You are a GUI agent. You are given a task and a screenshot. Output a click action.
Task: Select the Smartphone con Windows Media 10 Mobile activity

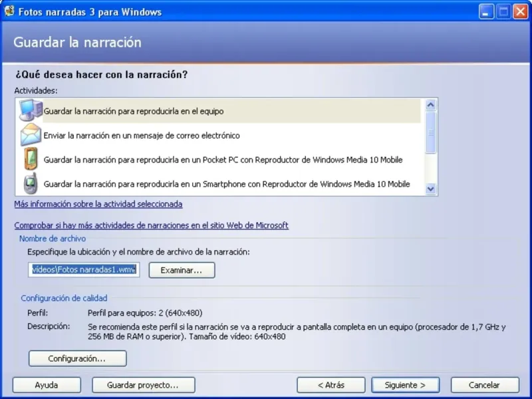(220, 184)
